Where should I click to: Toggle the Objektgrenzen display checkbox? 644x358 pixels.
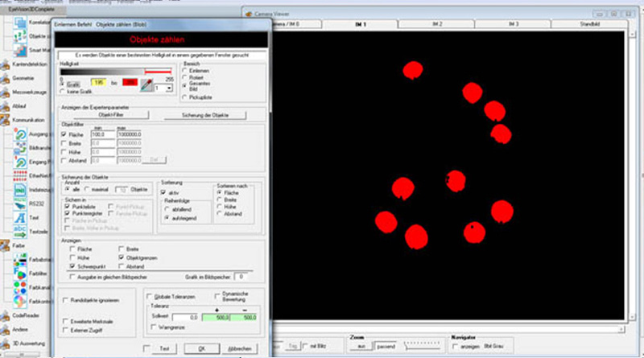(122, 257)
